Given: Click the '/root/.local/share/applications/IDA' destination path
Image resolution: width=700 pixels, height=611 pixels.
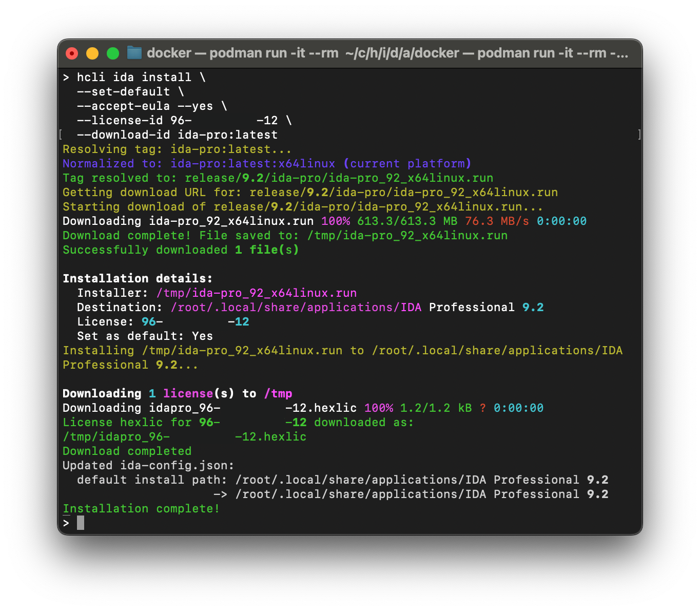Looking at the screenshot, I should click(x=296, y=307).
